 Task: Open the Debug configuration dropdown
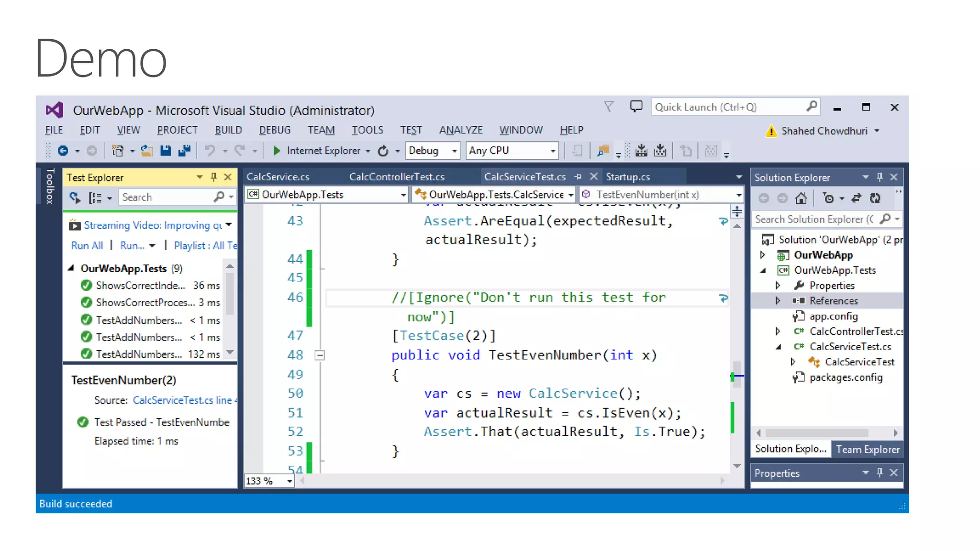click(454, 151)
